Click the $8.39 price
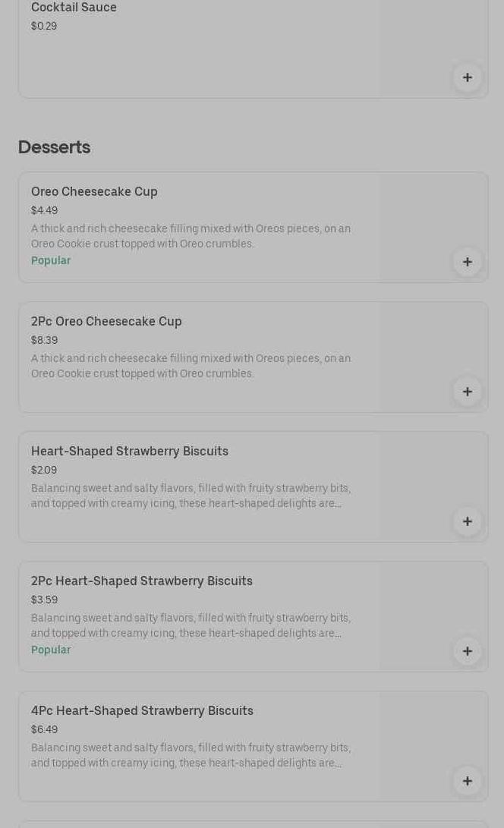Screen dimensions: 504x828 click(44, 340)
